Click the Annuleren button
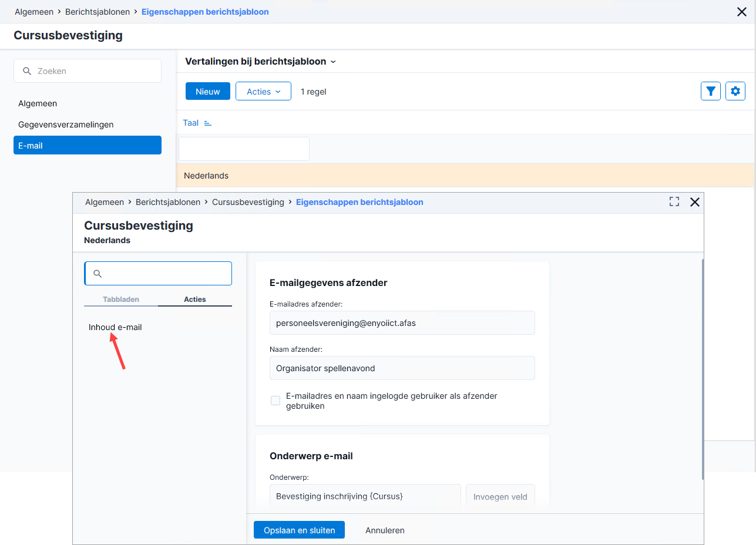This screenshot has height=545, width=756. (385, 530)
